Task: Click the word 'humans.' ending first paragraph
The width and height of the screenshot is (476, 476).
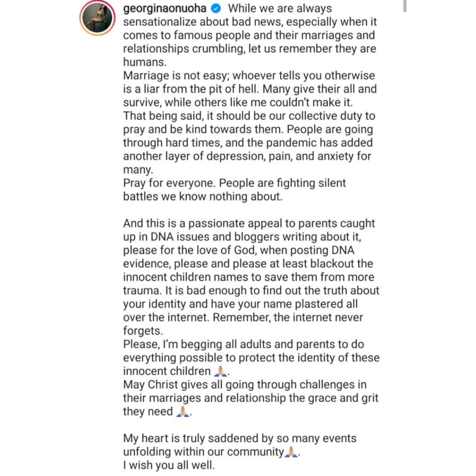Action: (145, 62)
